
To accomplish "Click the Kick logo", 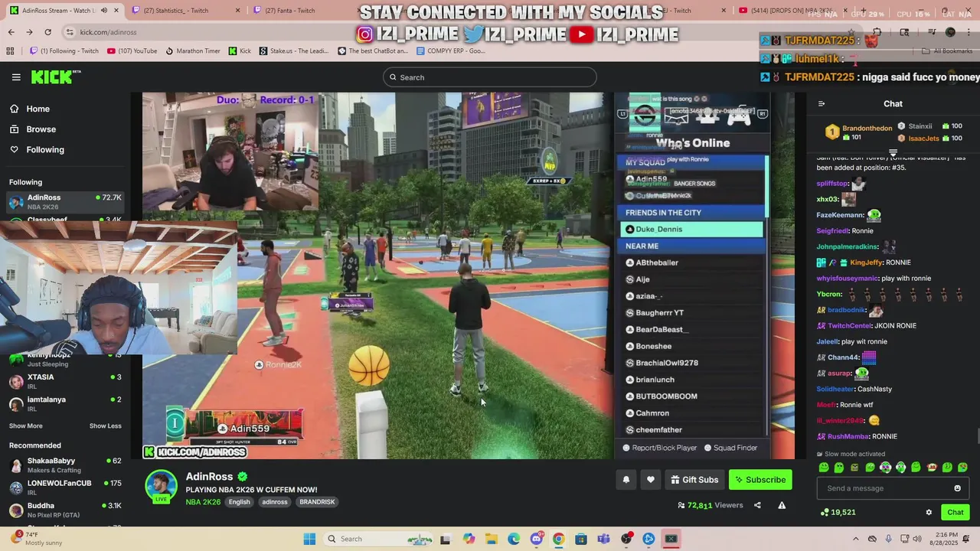I will 55,77.
